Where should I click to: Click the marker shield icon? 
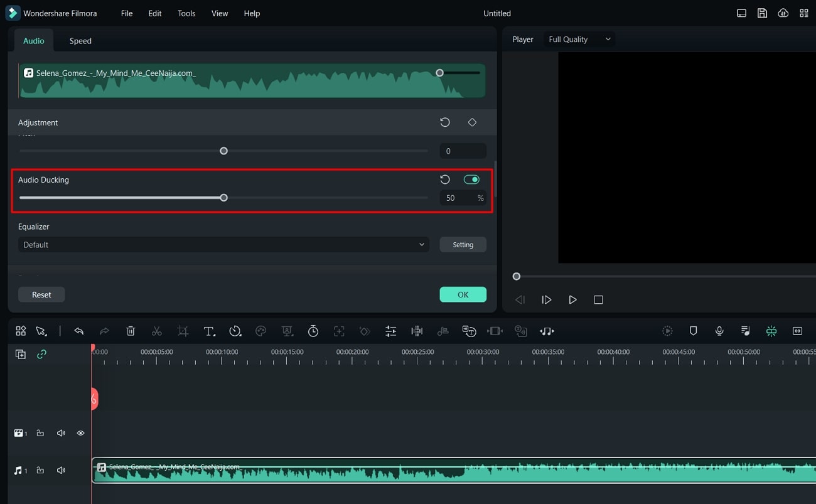pos(694,331)
